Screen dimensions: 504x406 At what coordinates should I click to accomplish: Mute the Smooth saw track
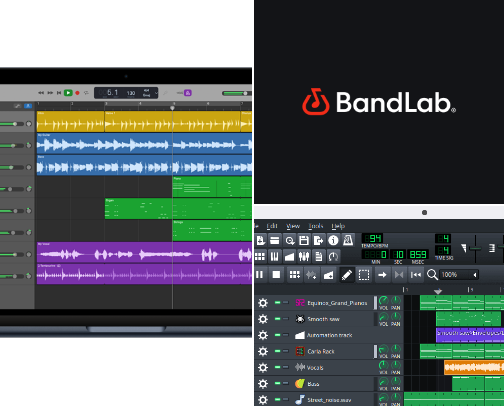point(277,319)
